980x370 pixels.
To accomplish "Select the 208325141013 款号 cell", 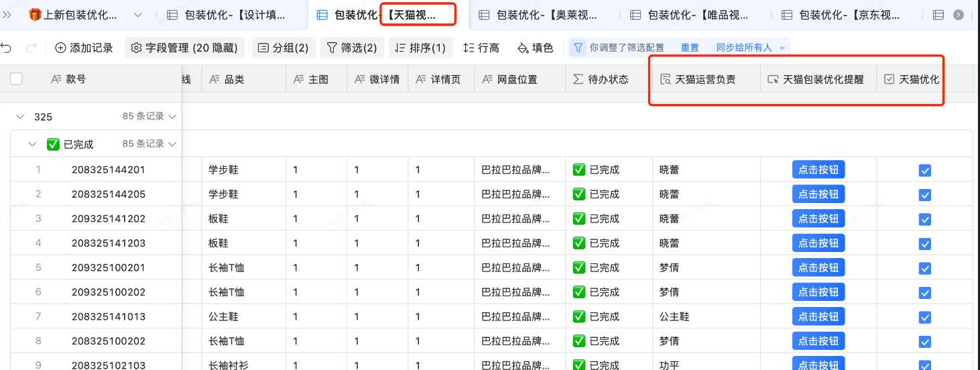I will (109, 316).
